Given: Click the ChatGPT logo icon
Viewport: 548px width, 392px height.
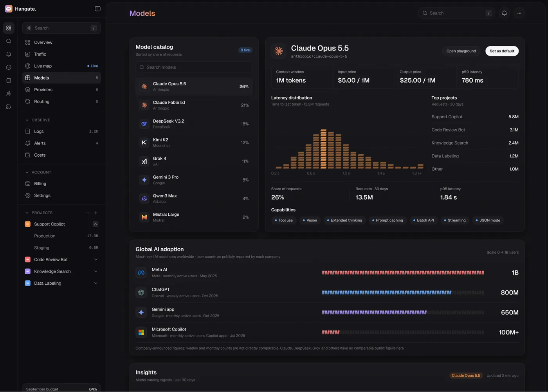Looking at the screenshot, I should [x=141, y=293].
